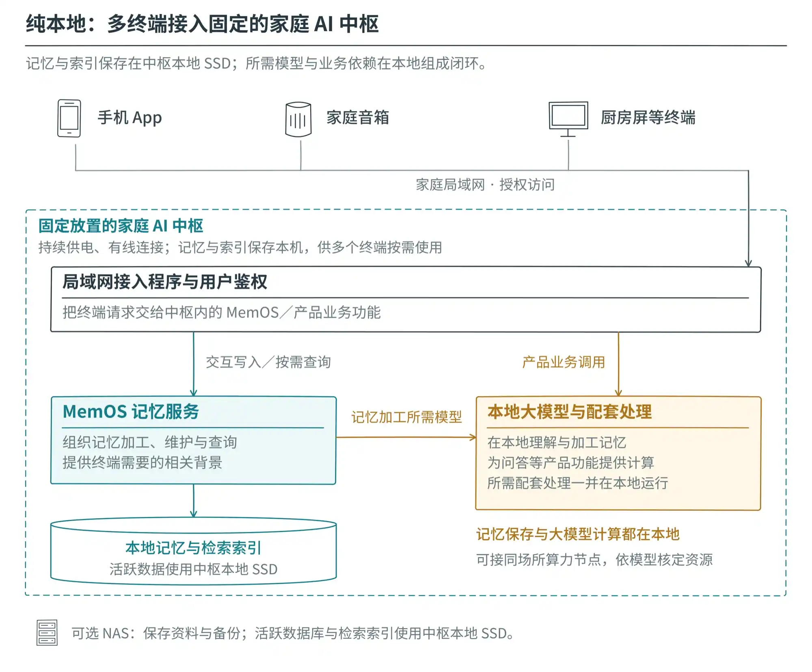Click the line 持续供电、有线连接；记忆与索引保存本机
The height and width of the screenshot is (672, 812).
coord(240,247)
